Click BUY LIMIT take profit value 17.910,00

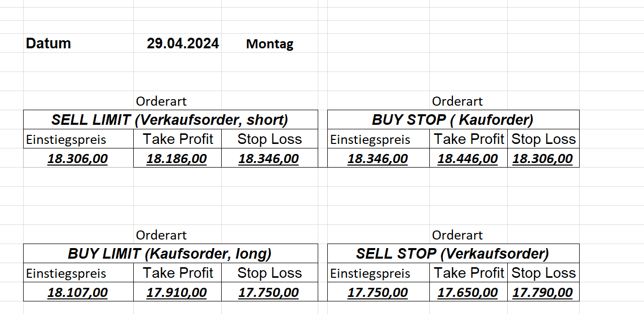tap(176, 293)
